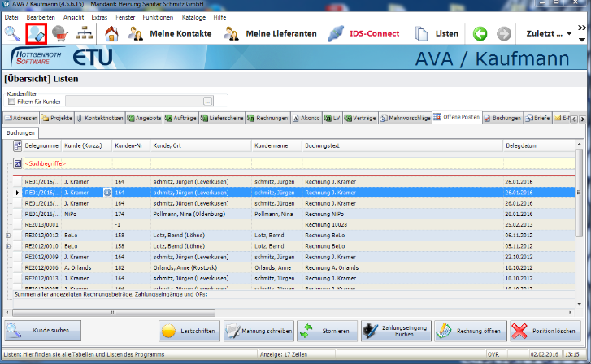Screen dimensions: 591x364
Task: Click the Lastschriften button
Action: [x=189, y=331]
